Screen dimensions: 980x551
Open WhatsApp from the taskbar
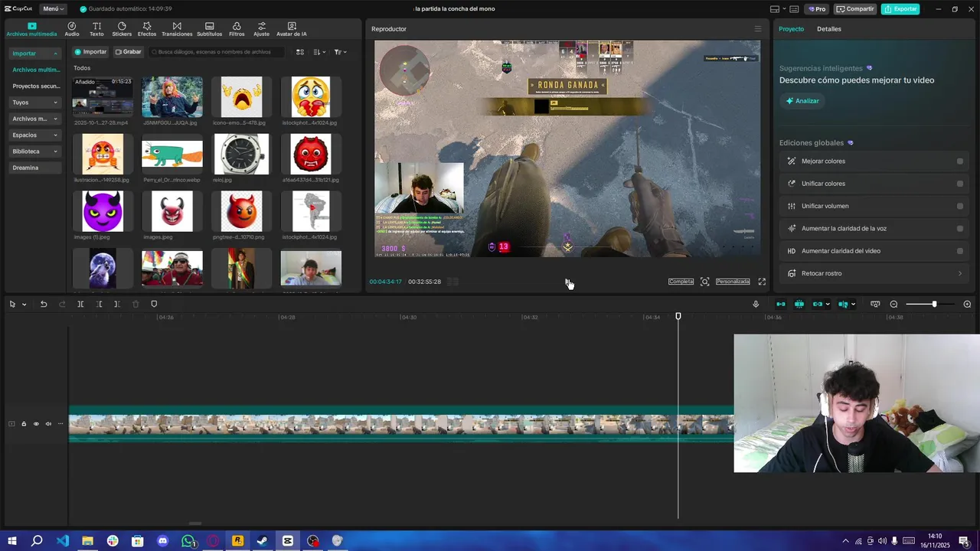click(x=188, y=541)
